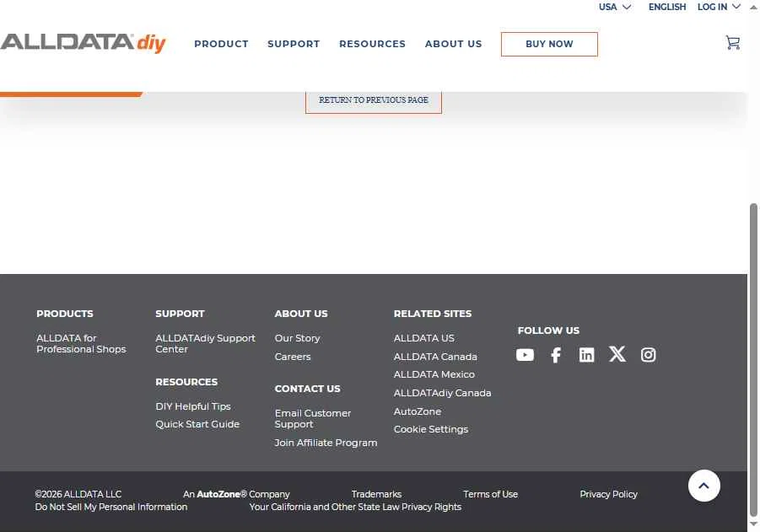Image resolution: width=760 pixels, height=532 pixels.
Task: Click the scrollbar down arrow
Action: pos(753,524)
